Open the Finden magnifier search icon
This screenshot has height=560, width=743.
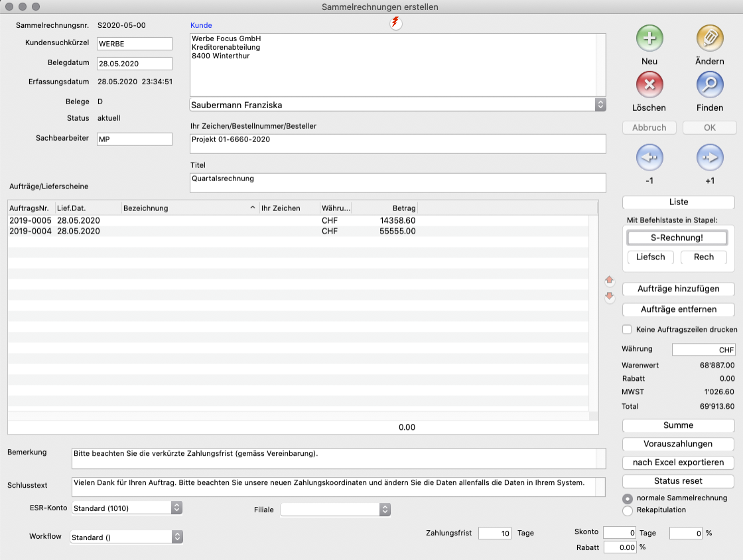tap(709, 85)
